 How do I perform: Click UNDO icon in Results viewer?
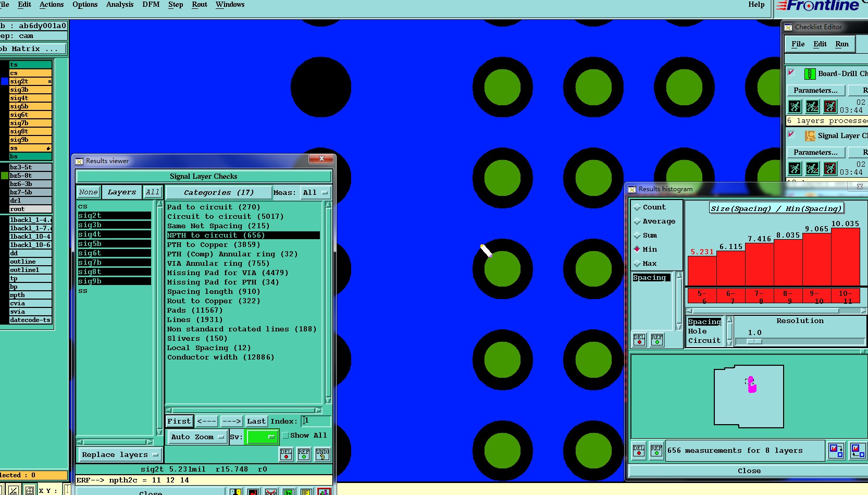[323, 454]
